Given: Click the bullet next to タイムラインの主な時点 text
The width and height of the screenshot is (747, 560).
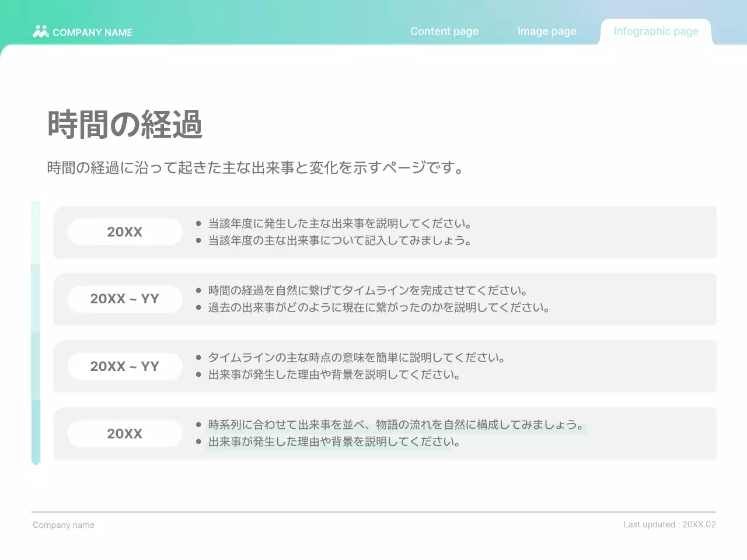Looking at the screenshot, I should coord(199,357).
